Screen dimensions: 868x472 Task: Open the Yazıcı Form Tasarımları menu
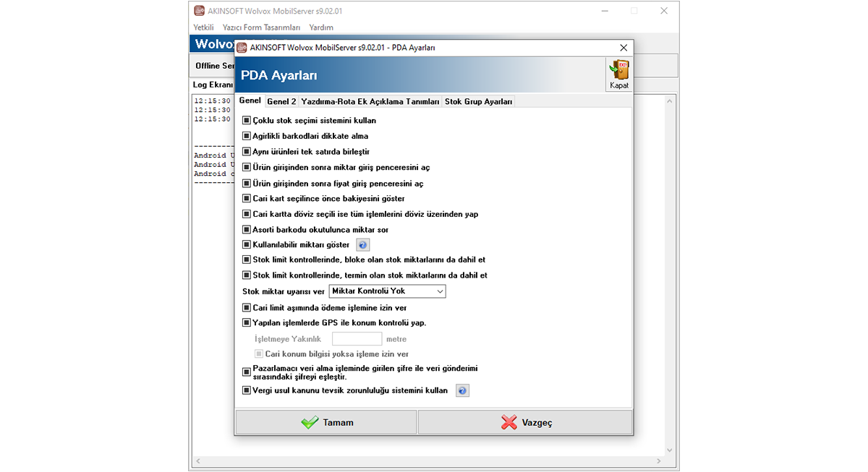[x=261, y=27]
